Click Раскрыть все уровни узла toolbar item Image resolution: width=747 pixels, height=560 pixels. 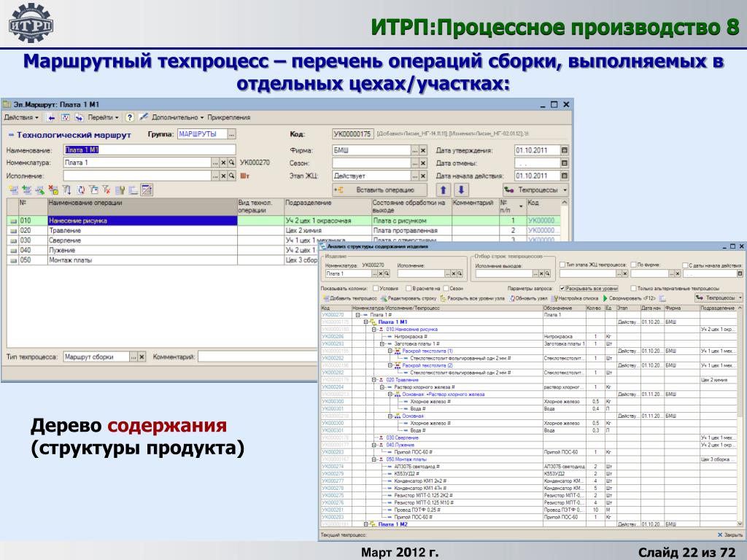[x=472, y=298]
